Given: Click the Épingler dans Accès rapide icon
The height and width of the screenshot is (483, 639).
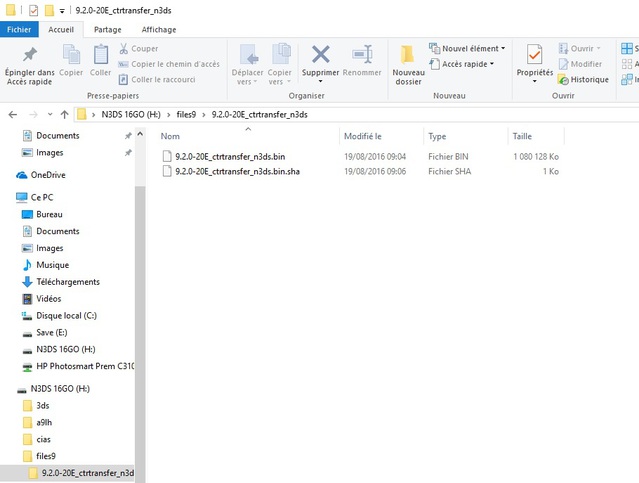Looking at the screenshot, I should pyautogui.click(x=30, y=55).
